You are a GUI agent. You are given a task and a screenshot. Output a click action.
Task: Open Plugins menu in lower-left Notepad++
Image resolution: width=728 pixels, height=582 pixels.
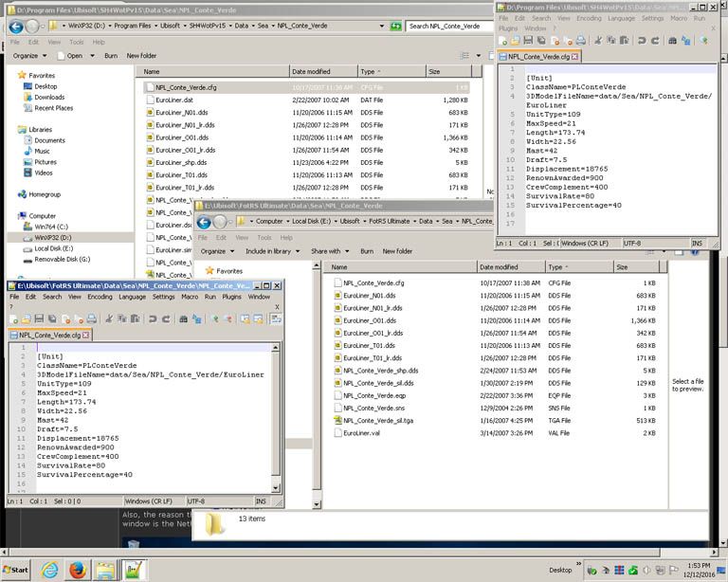231,297
